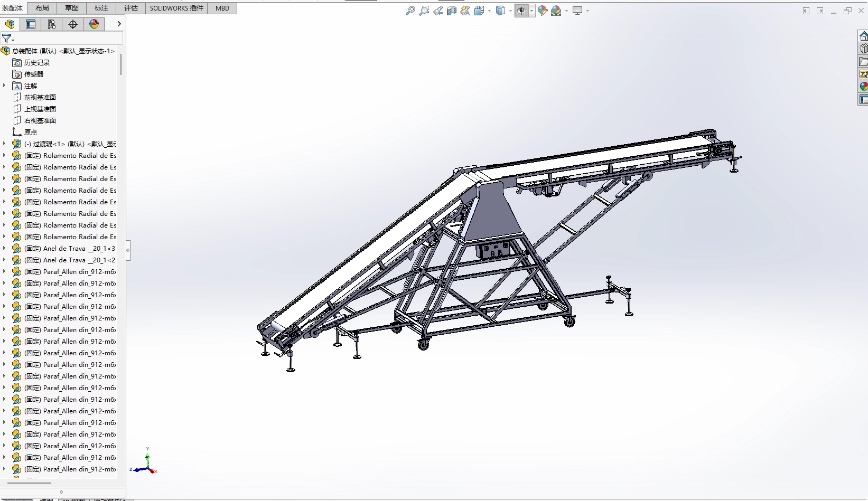
Task: Click the feature tree horizontal scrollbar
Action: pos(29,483)
